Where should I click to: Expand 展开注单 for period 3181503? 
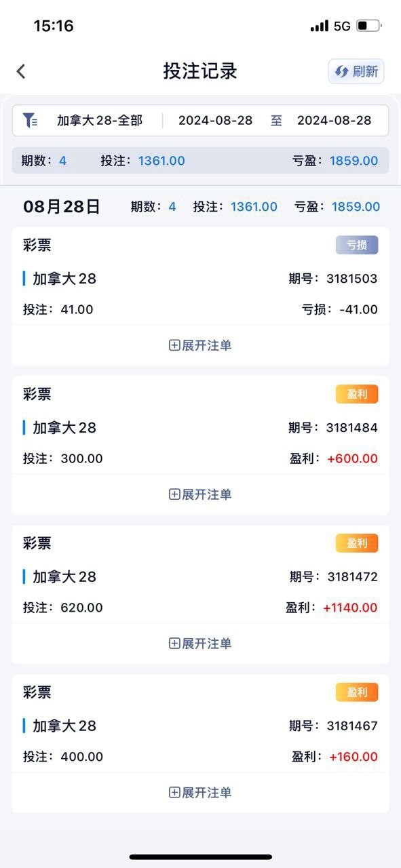pyautogui.click(x=201, y=345)
